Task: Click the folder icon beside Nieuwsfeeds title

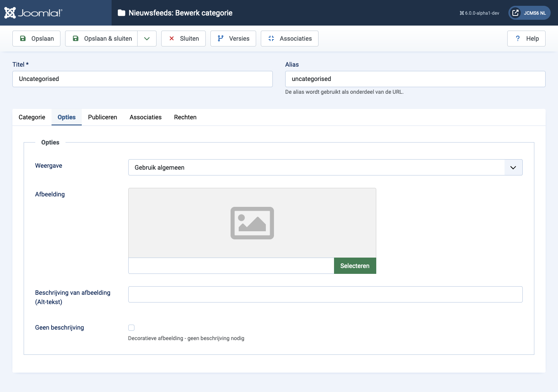Action: [121, 13]
